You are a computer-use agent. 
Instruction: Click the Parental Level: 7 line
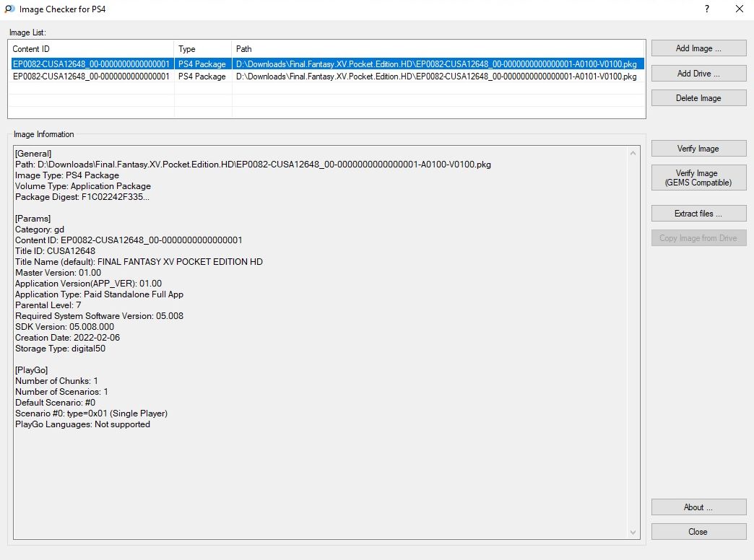[x=48, y=305]
